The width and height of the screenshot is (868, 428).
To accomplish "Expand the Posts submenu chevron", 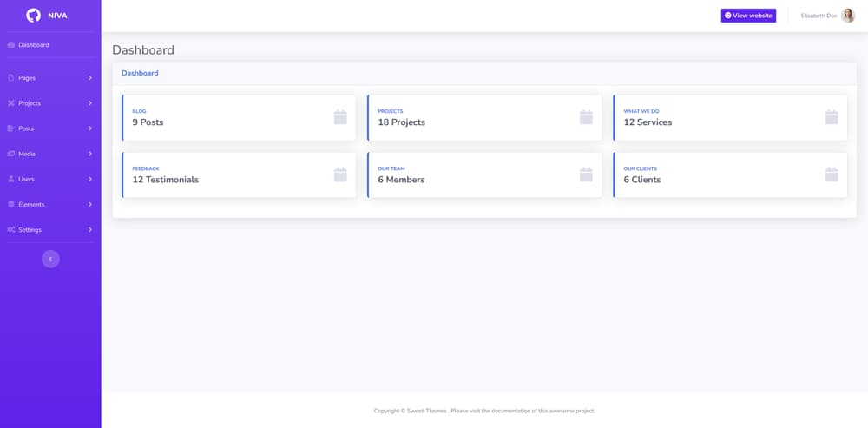I will (x=90, y=128).
